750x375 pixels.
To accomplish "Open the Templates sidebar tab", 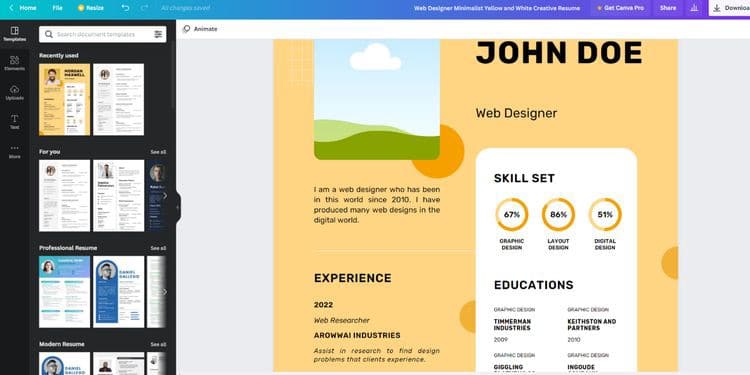I will (x=14, y=34).
